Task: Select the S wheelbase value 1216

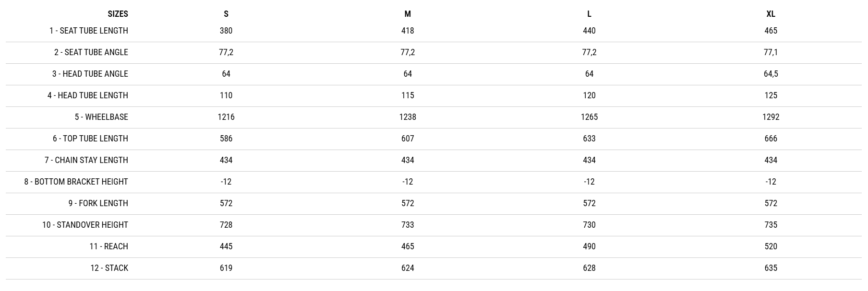Action: point(226,117)
